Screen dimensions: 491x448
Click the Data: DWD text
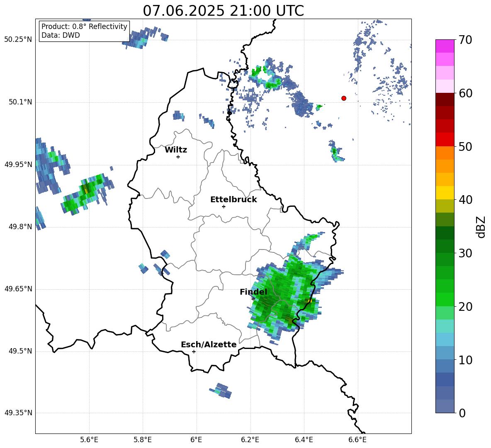click(61, 35)
